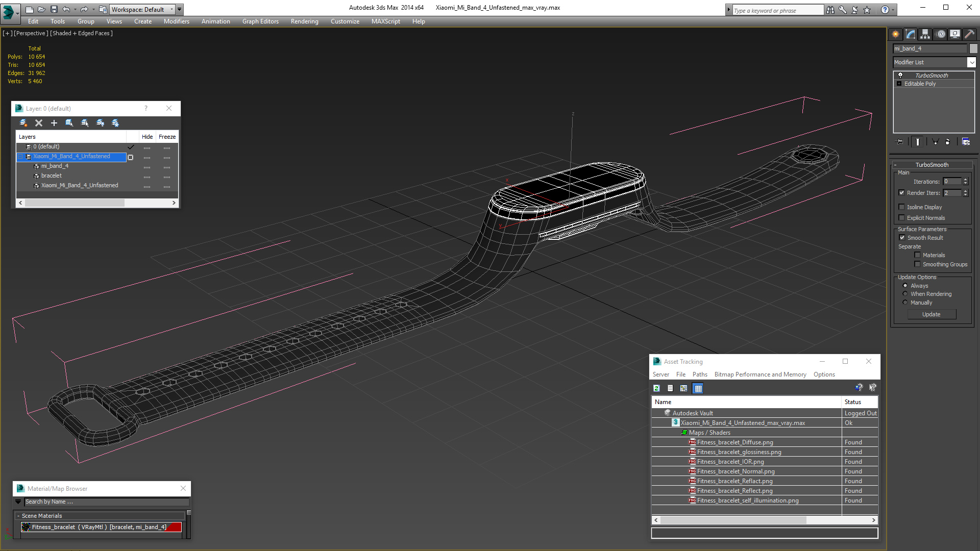Open Paths menu in Asset Tracking
Viewport: 980px width, 551px height.
click(x=700, y=374)
